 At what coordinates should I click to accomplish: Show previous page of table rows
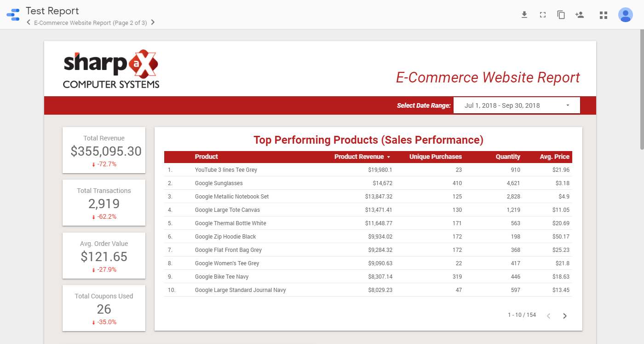coord(548,316)
